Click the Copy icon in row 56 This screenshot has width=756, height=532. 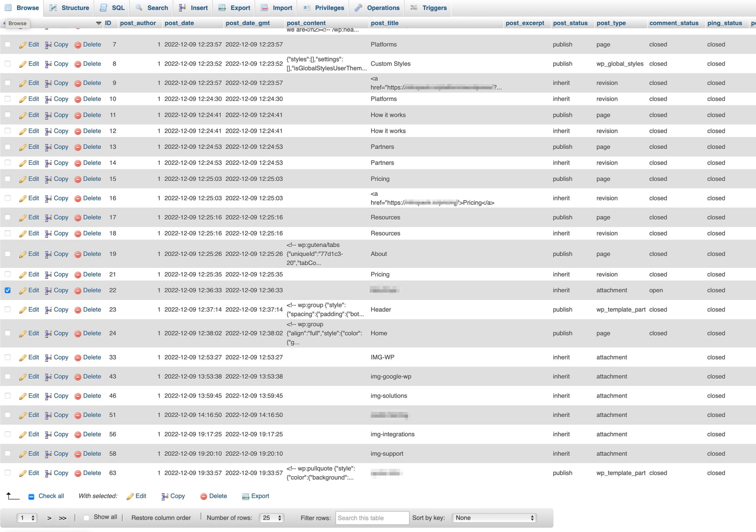tap(48, 435)
